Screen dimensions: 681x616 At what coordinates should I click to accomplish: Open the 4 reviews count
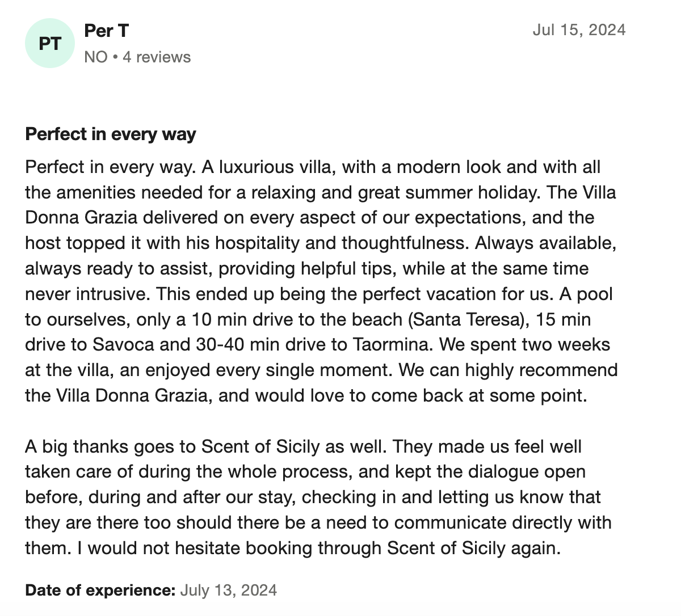pyautogui.click(x=157, y=57)
